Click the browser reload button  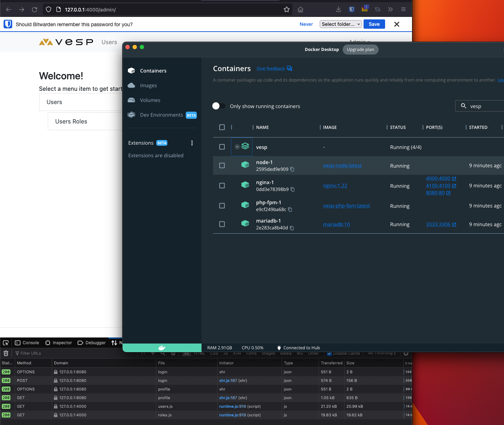[x=34, y=10]
